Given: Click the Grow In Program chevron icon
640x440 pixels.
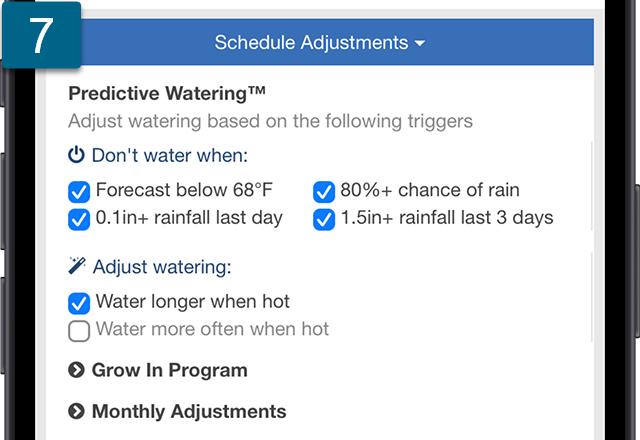Looking at the screenshot, I should tap(76, 370).
